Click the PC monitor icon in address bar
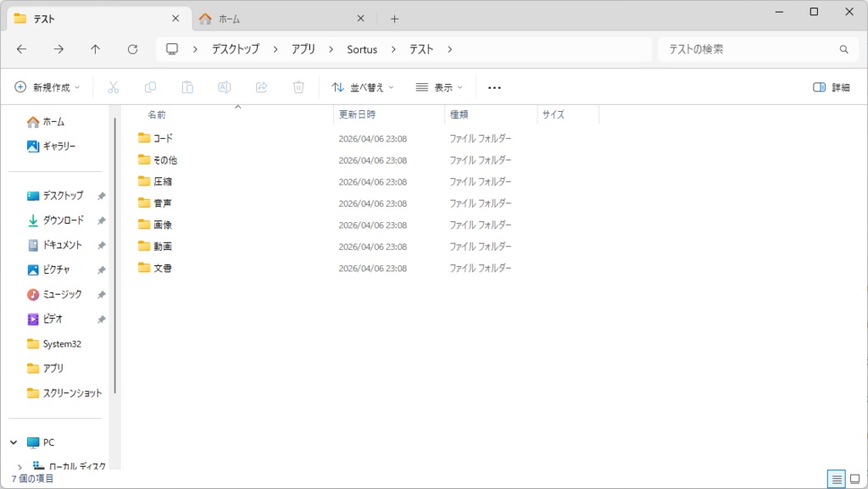The width and height of the screenshot is (868, 489). tap(172, 49)
